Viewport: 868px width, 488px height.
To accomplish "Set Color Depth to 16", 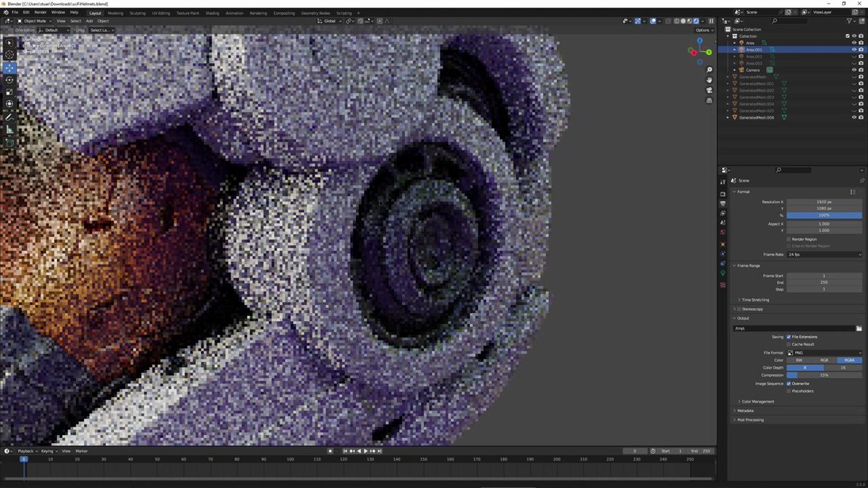I will 843,368.
